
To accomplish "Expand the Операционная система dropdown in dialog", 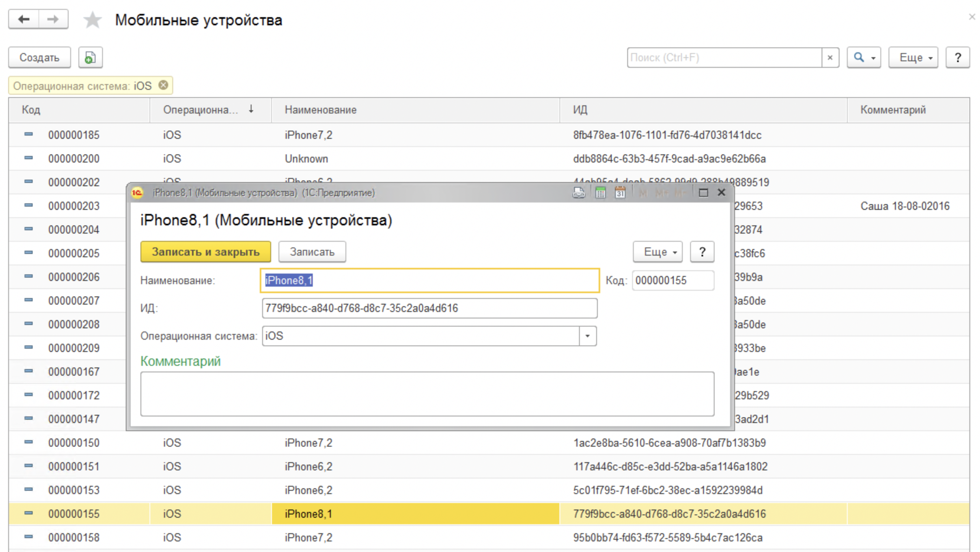I will pyautogui.click(x=588, y=336).
